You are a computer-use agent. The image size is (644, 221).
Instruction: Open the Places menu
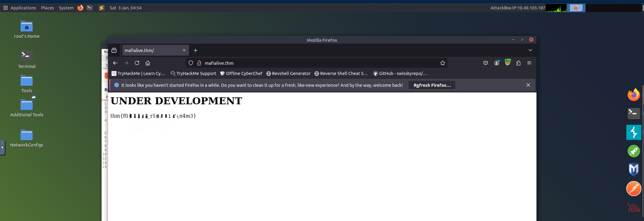(47, 8)
